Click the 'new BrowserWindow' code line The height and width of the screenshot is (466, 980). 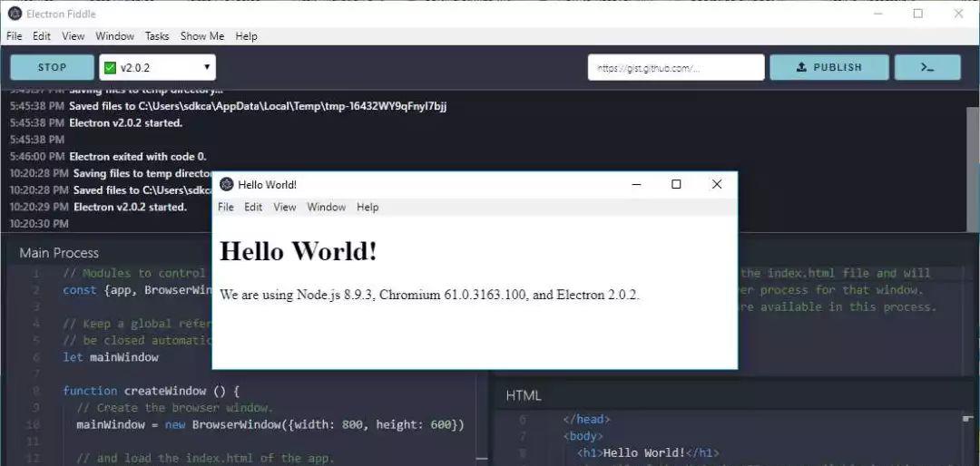click(270, 425)
